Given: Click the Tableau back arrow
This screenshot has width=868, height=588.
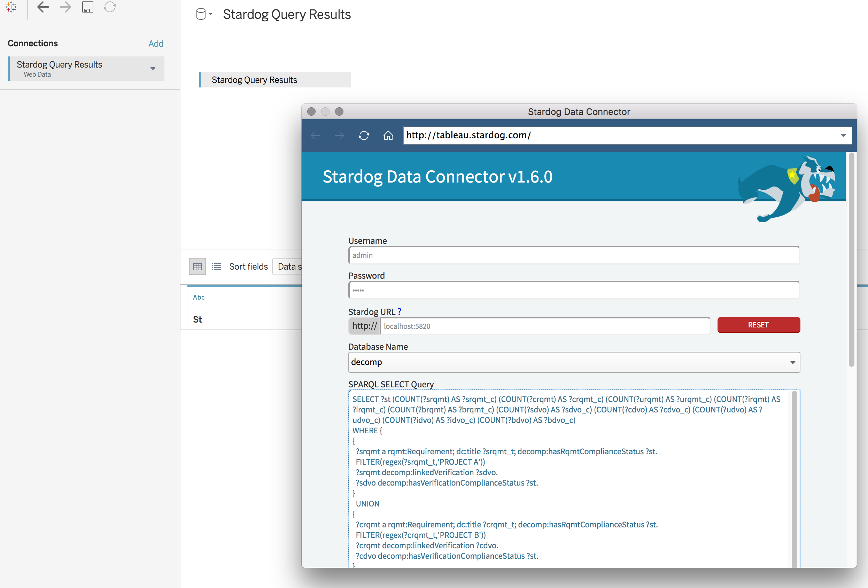Looking at the screenshot, I should point(43,7).
